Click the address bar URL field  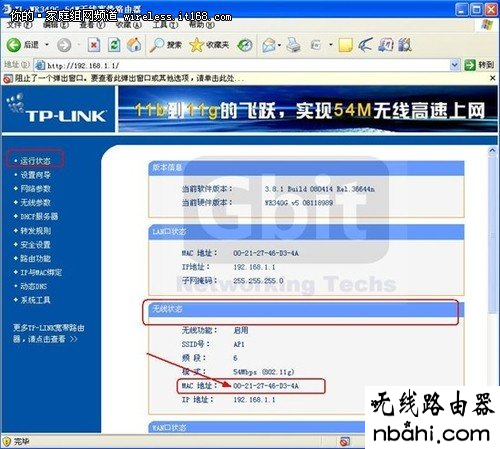(x=247, y=65)
